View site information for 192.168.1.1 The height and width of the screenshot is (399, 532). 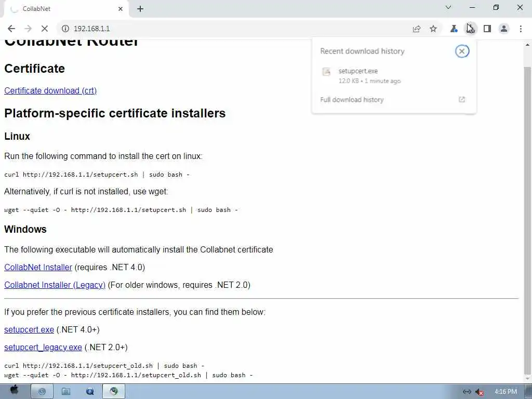click(65, 29)
